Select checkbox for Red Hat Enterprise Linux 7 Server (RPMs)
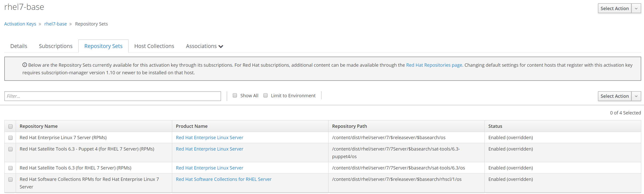 [x=10, y=138]
